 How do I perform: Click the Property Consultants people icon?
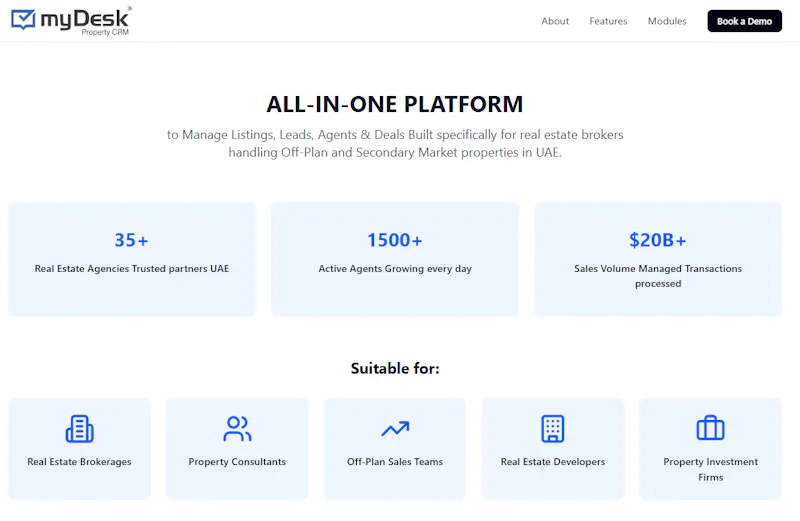click(x=237, y=428)
